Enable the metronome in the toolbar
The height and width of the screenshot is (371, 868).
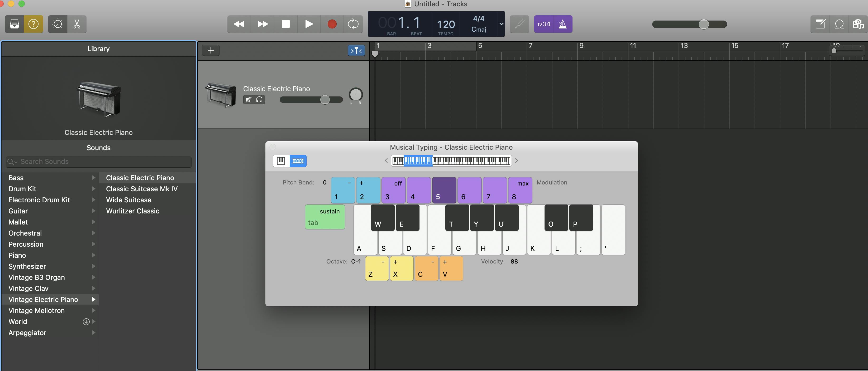tap(563, 24)
